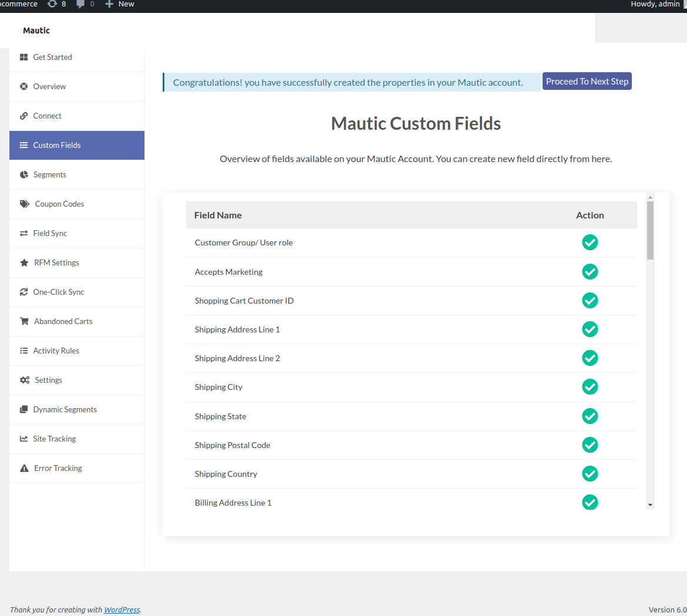Open the Get Started tab
The height and width of the screenshot is (616, 687).
coord(77,58)
